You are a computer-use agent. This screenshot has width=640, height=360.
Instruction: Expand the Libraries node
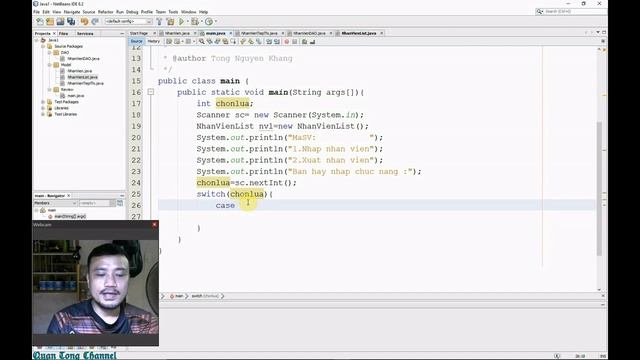click(x=43, y=108)
